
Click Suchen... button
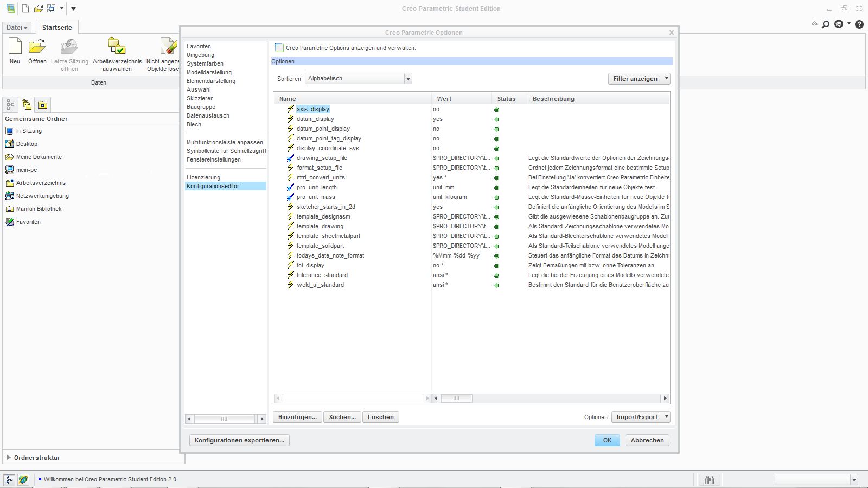pyautogui.click(x=342, y=417)
